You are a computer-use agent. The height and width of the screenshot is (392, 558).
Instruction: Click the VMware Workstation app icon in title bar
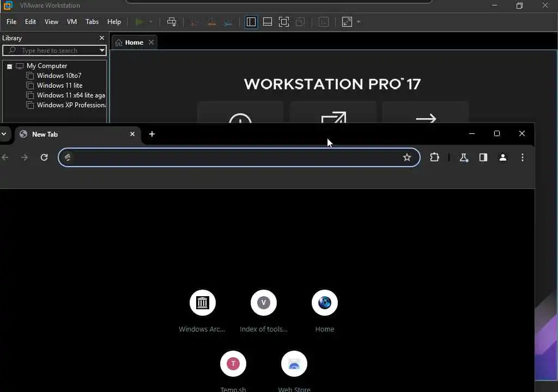tap(8, 5)
